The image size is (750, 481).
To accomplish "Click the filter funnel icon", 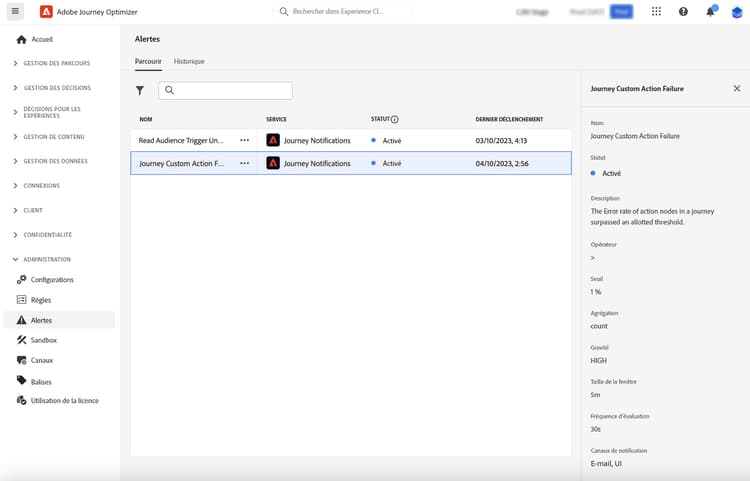I will [140, 90].
